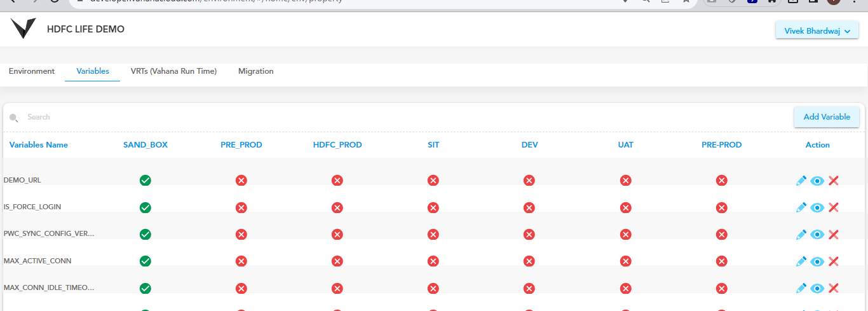Click the browser address bar
The height and width of the screenshot is (311, 868).
coord(381,2)
